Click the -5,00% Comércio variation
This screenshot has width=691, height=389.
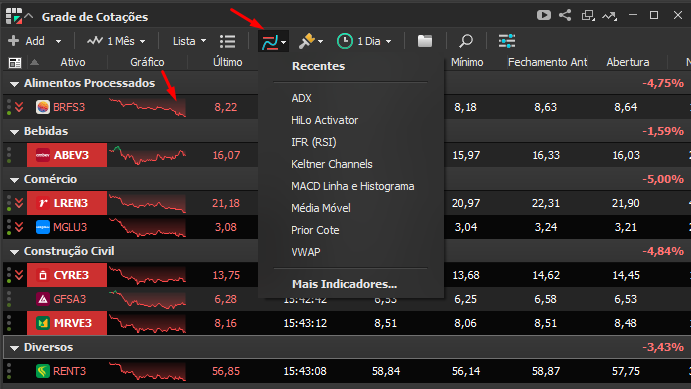pyautogui.click(x=663, y=179)
